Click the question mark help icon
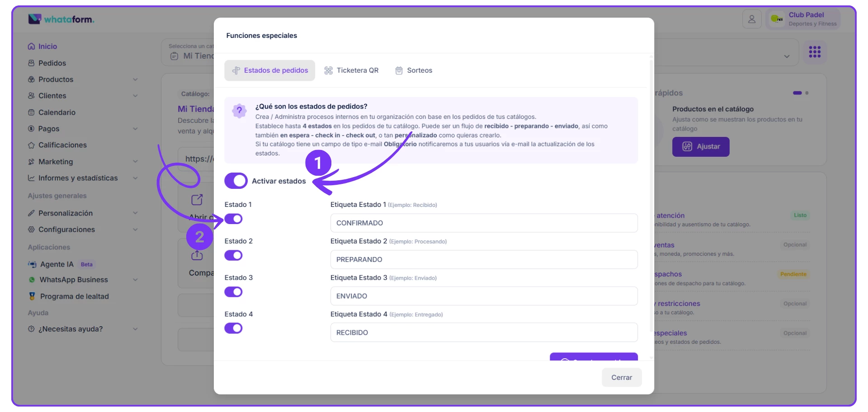Image resolution: width=868 pixels, height=412 pixels. point(239,110)
